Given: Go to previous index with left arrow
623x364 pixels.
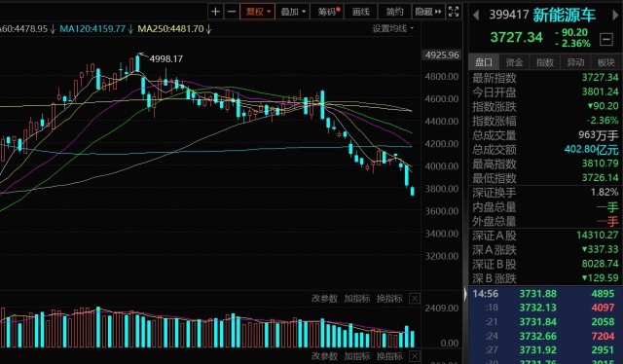Looking at the screenshot, I should click(x=476, y=16).
